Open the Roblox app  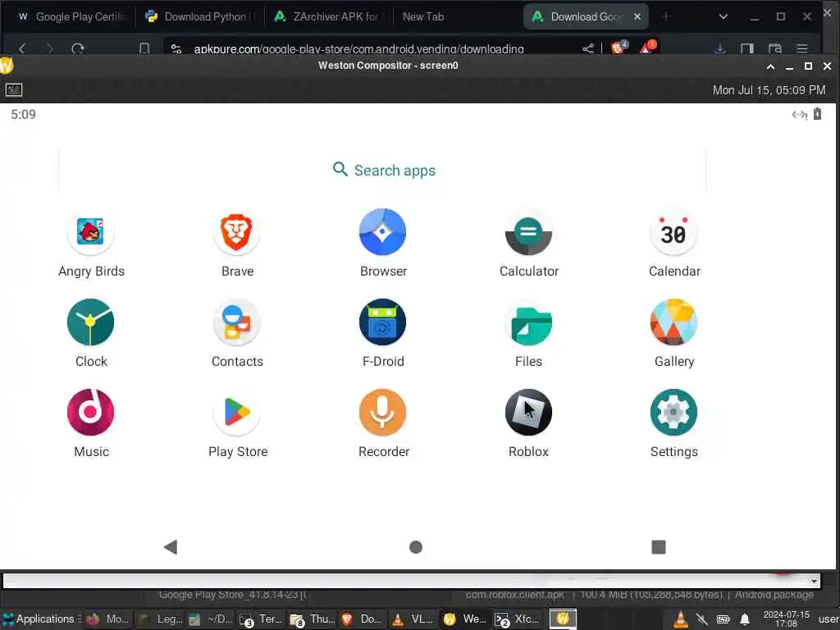(x=528, y=413)
